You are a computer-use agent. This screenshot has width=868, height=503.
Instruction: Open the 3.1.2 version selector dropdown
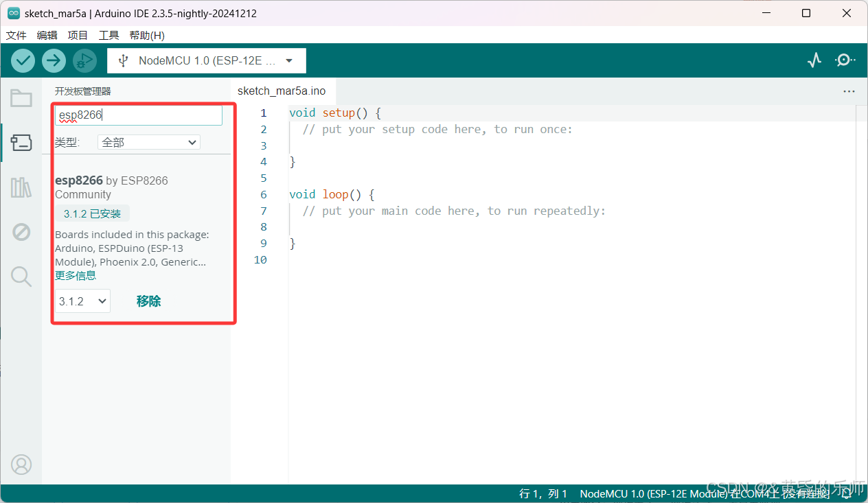point(82,301)
